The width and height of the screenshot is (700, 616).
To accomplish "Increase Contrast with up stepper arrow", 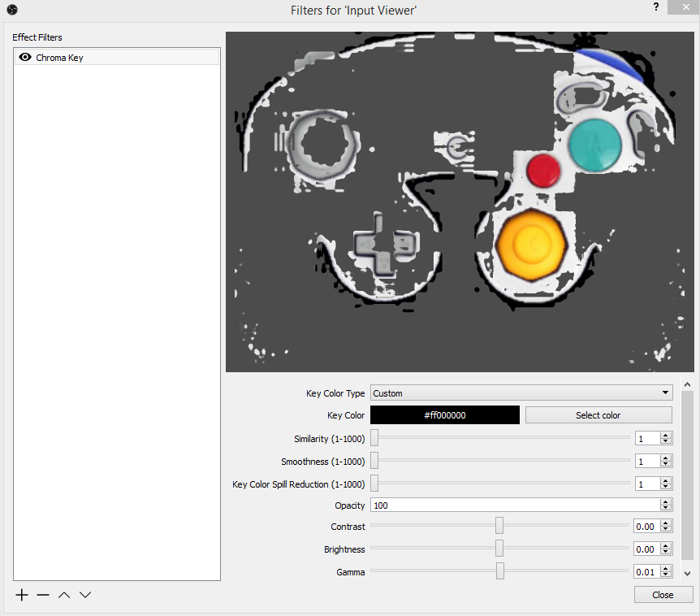I will coord(666,523).
